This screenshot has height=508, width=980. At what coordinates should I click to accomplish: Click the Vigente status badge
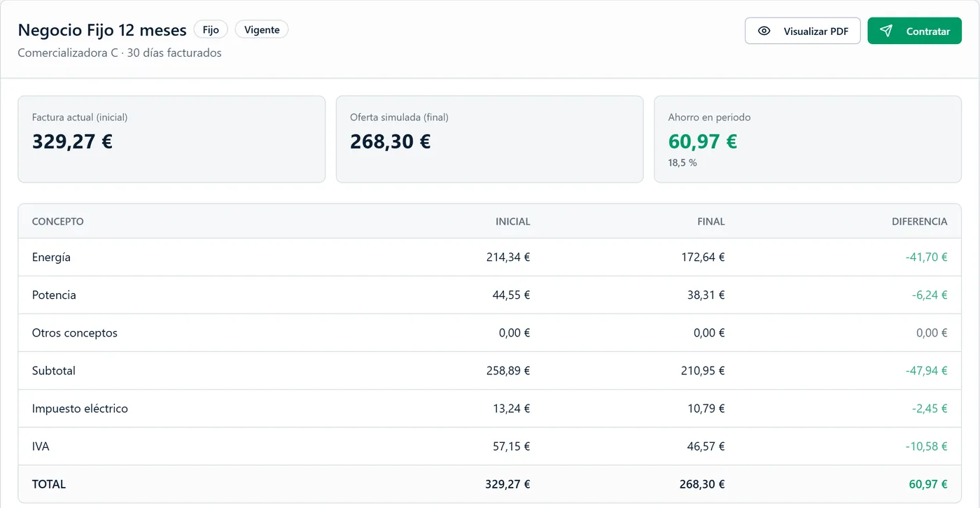[262, 29]
